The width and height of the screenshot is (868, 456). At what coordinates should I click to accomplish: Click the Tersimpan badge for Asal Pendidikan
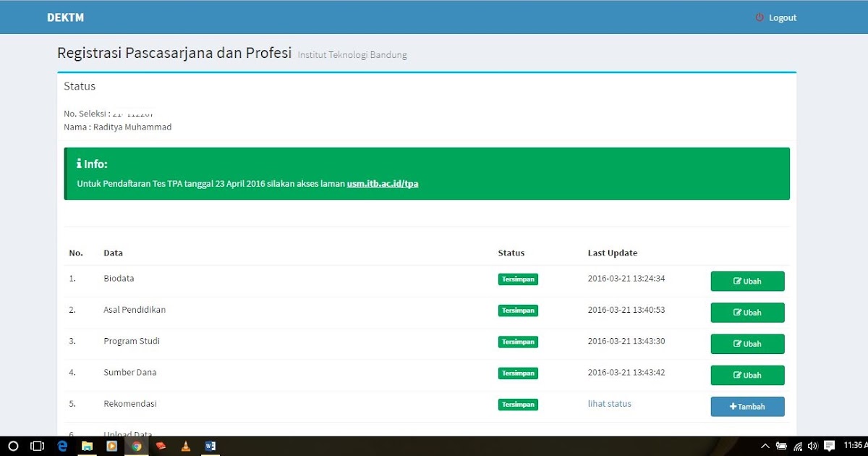[x=518, y=311]
